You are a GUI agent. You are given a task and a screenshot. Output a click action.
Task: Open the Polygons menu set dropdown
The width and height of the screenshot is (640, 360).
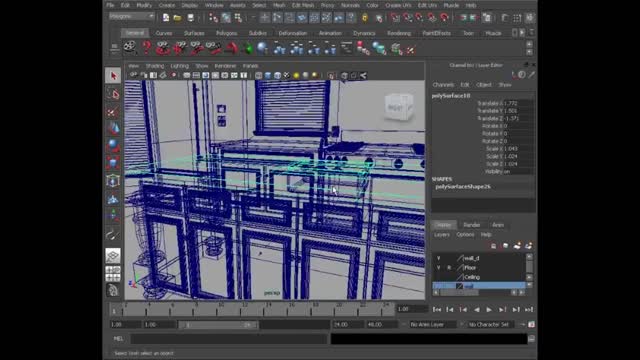click(132, 17)
